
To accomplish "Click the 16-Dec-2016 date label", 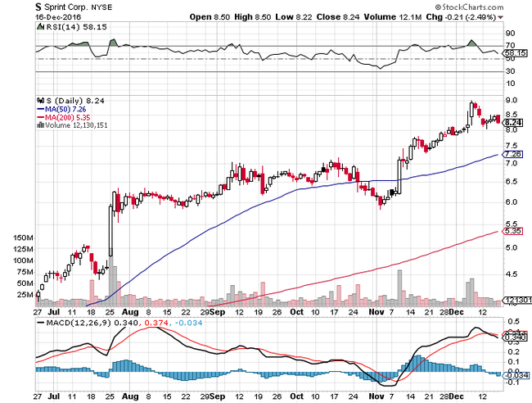I will (58, 17).
